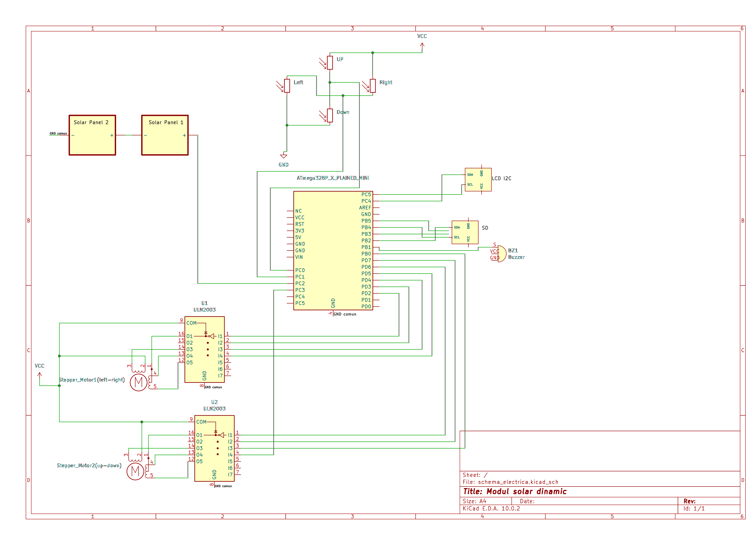Click the ATmega328P_X_PLAINED_MINI label
This screenshot has height=534, width=756.
333,178
